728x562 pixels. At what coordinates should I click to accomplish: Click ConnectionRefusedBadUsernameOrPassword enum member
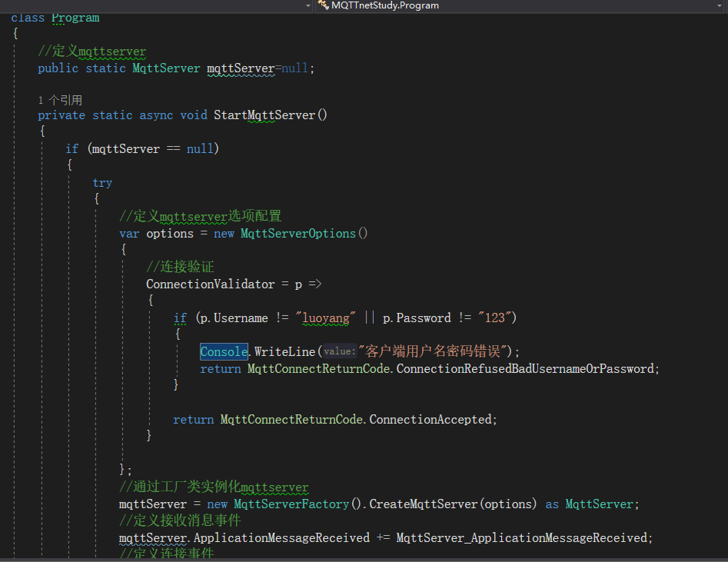(x=525, y=369)
